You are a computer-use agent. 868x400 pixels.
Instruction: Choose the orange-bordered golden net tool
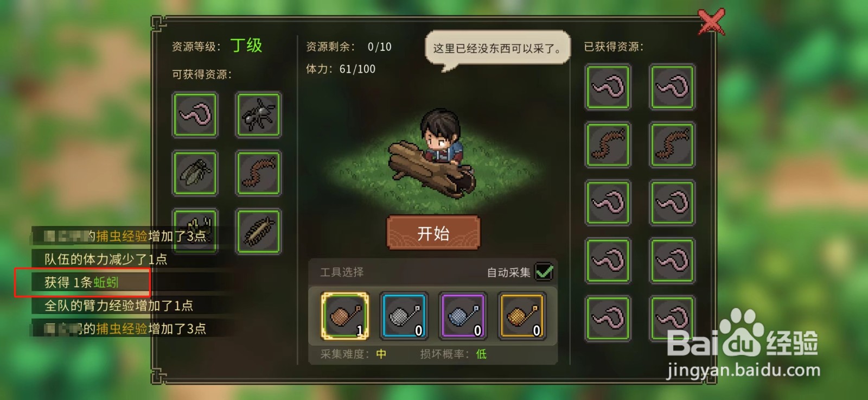pyautogui.click(x=522, y=316)
